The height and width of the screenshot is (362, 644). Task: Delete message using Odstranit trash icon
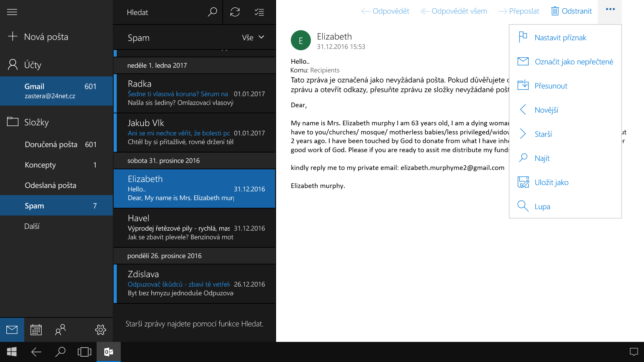(571, 11)
